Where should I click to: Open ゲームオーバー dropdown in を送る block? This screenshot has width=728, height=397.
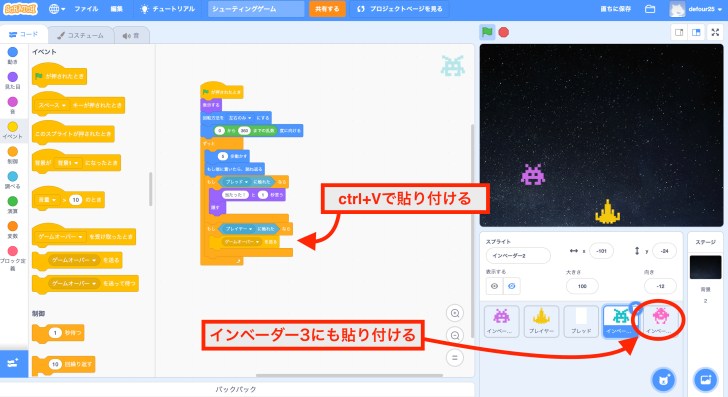pyautogui.click(x=75, y=260)
